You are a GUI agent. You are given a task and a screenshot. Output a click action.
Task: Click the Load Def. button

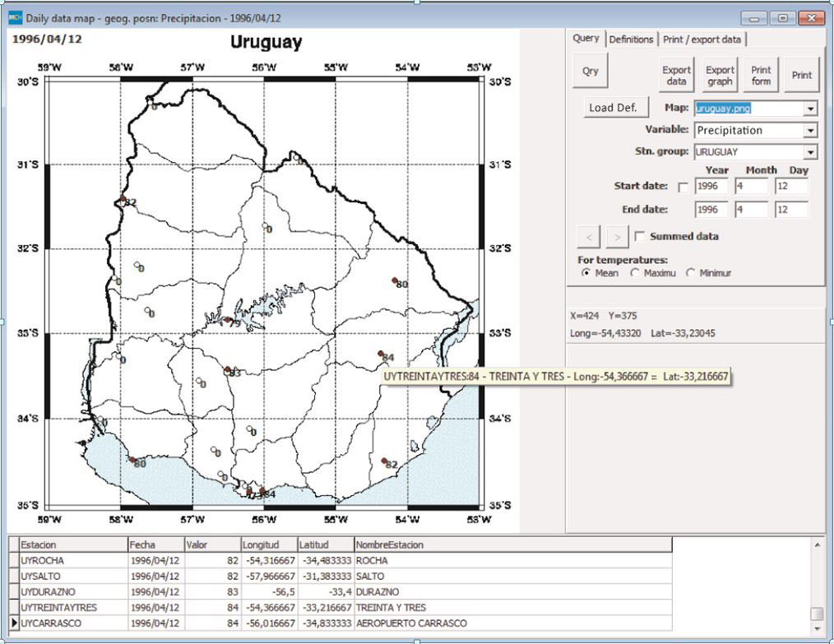(x=614, y=108)
